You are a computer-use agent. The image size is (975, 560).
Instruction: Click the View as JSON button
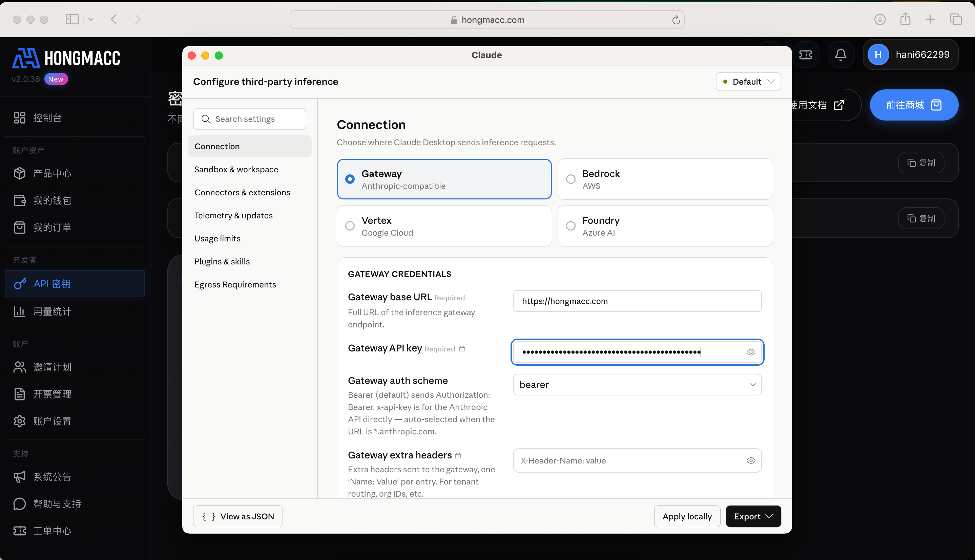(238, 516)
